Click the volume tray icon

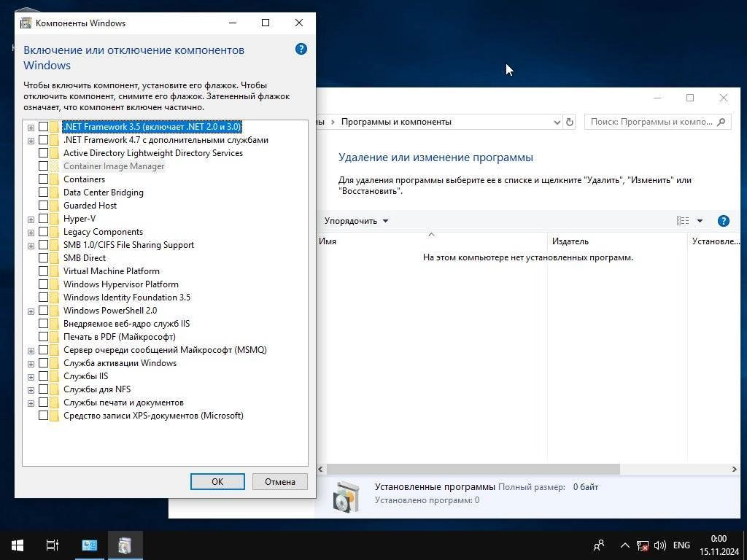point(659,545)
